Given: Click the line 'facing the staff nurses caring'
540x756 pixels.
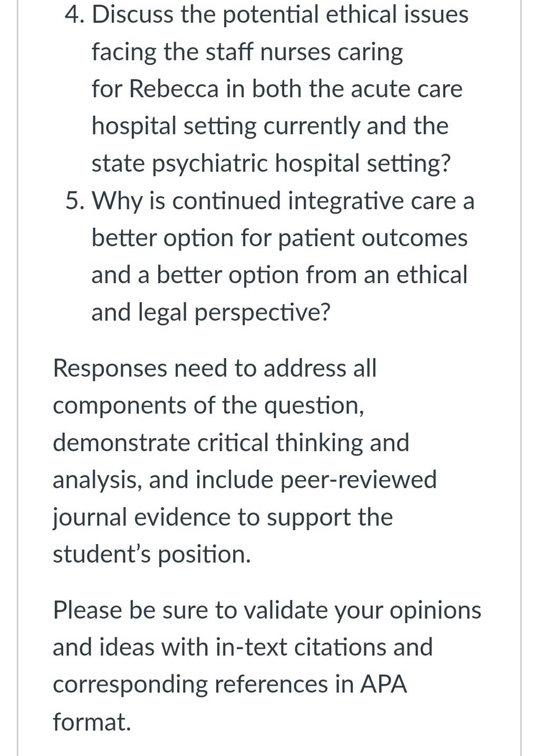Looking at the screenshot, I should (x=247, y=52).
